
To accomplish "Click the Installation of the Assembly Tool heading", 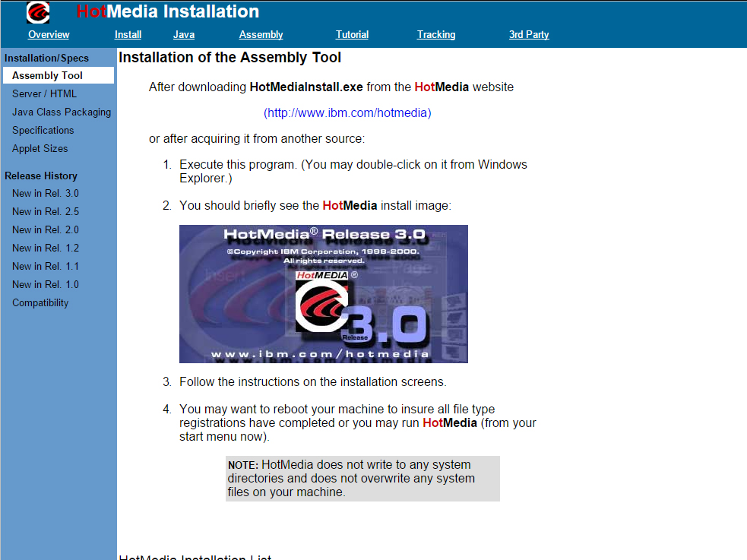I will (x=229, y=58).
